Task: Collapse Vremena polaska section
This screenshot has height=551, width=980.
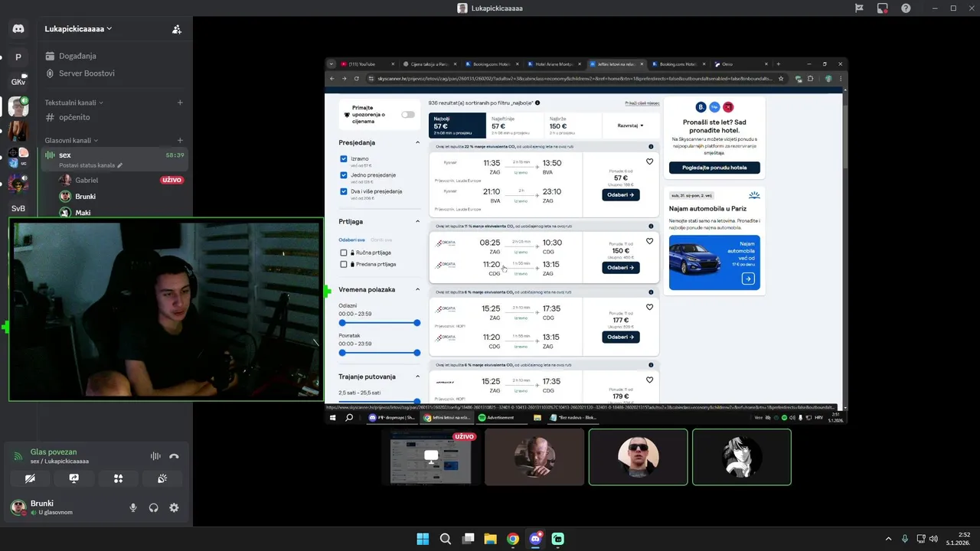Action: pos(417,289)
